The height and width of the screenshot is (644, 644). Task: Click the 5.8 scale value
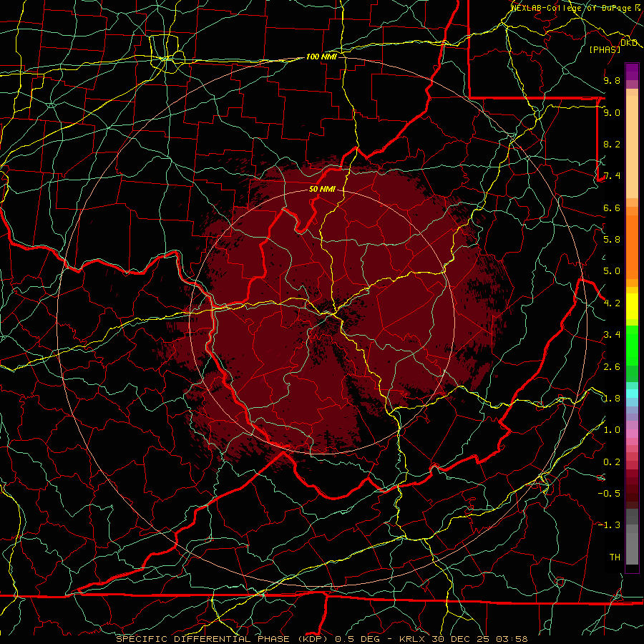click(x=612, y=239)
